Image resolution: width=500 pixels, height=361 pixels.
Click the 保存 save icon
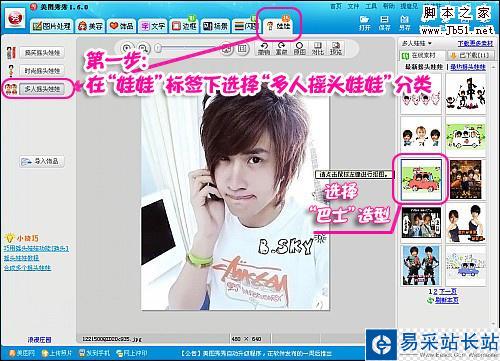click(x=384, y=23)
